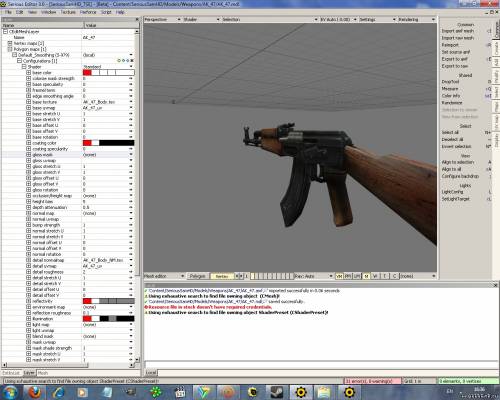Viewport: 500px width, 400px height.
Task: Click the Windows Start orb
Action: pyautogui.click(x=10, y=392)
